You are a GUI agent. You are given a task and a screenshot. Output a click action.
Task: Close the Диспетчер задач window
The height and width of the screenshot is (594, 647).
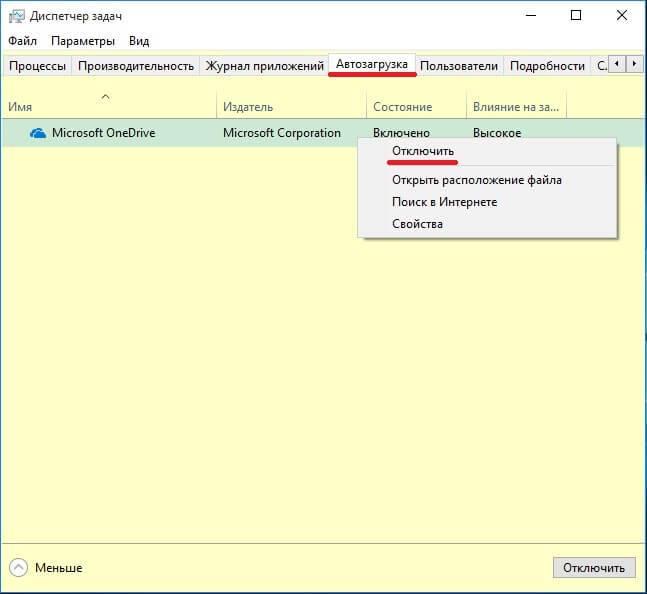622,16
